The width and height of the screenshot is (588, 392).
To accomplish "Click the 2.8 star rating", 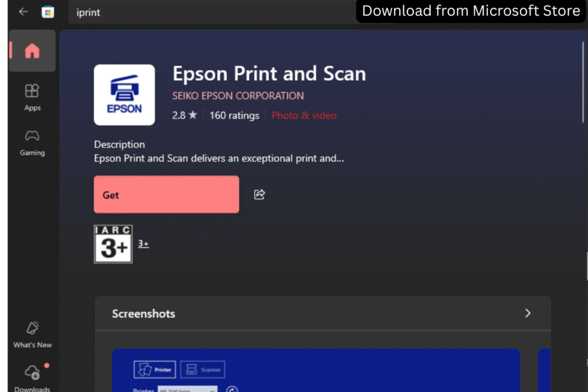I will pos(184,115).
